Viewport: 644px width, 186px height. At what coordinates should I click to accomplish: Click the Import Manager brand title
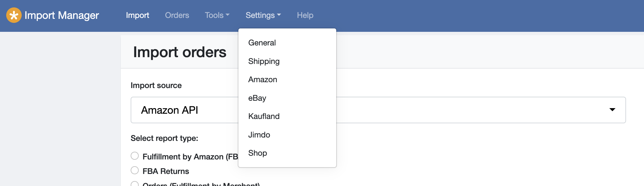point(62,15)
